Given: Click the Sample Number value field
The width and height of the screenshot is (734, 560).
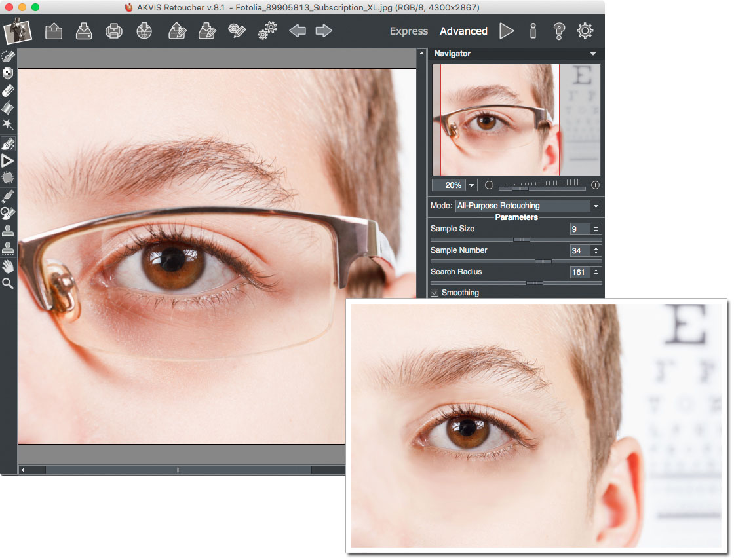Looking at the screenshot, I should (581, 250).
